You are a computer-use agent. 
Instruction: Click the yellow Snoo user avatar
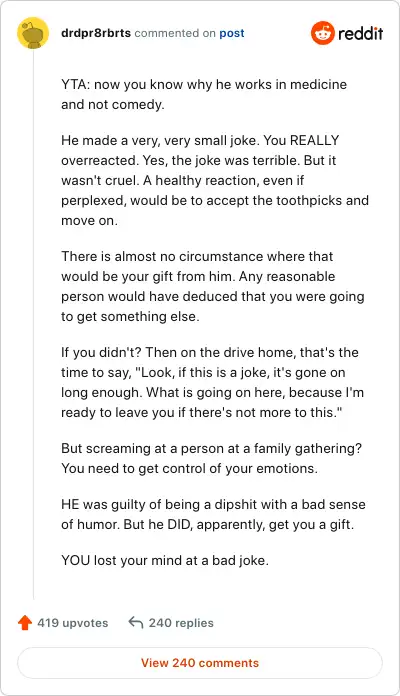(x=33, y=33)
